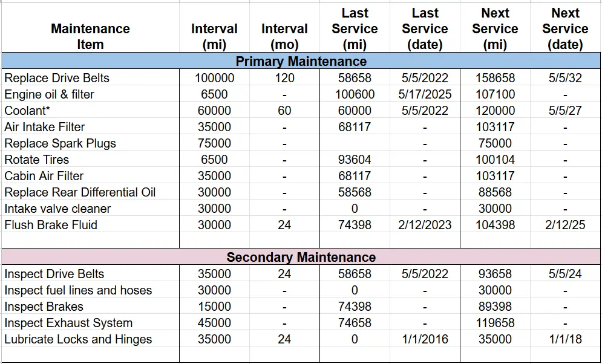Click next service mileage 158658
Viewport: 602px width, 364px height.
tap(495, 78)
